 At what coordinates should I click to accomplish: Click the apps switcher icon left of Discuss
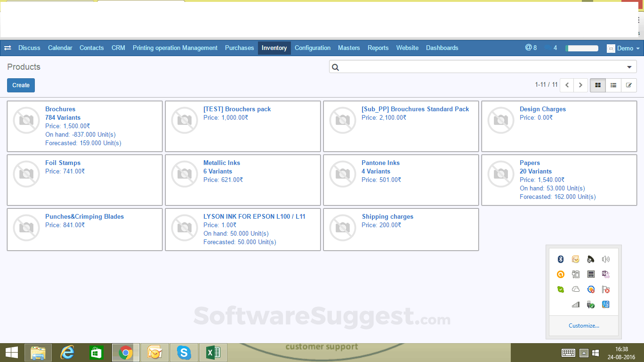(8, 48)
